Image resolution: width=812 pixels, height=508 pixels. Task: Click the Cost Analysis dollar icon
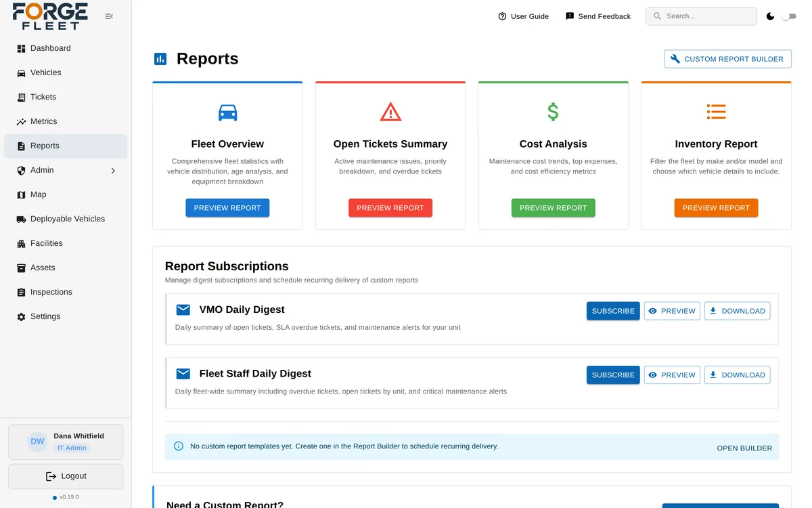coord(553,112)
